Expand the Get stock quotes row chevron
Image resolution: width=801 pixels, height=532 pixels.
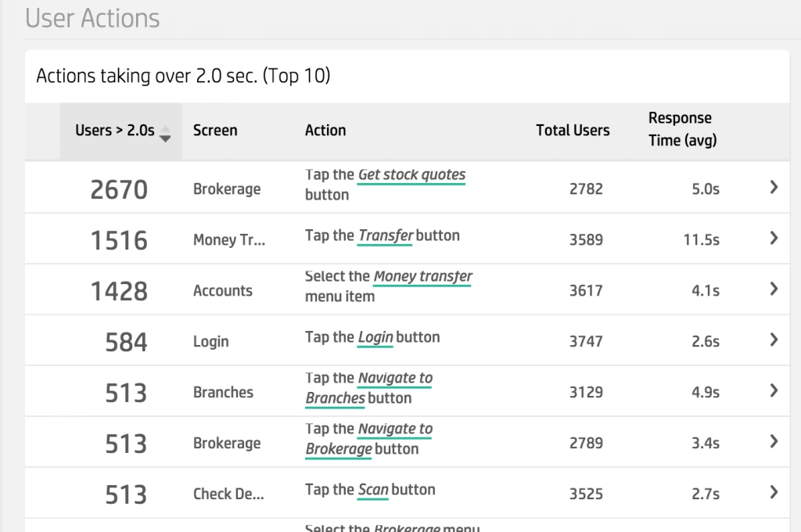click(x=774, y=188)
